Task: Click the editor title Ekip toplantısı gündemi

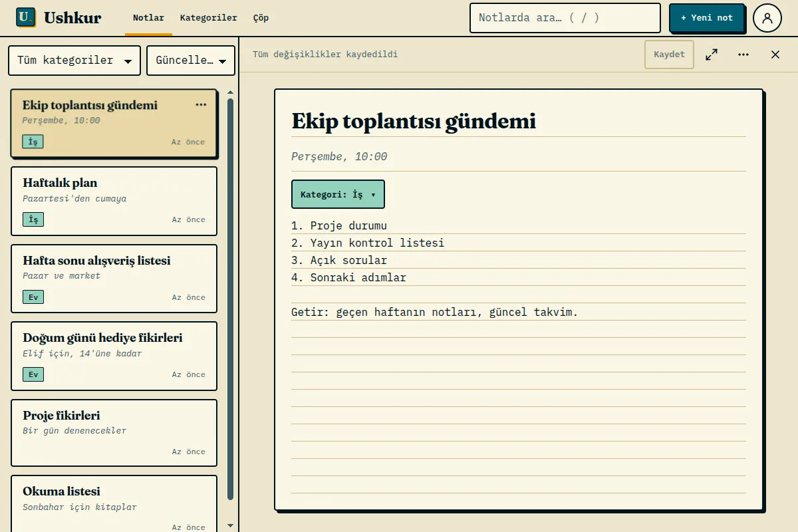Action: coord(414,121)
